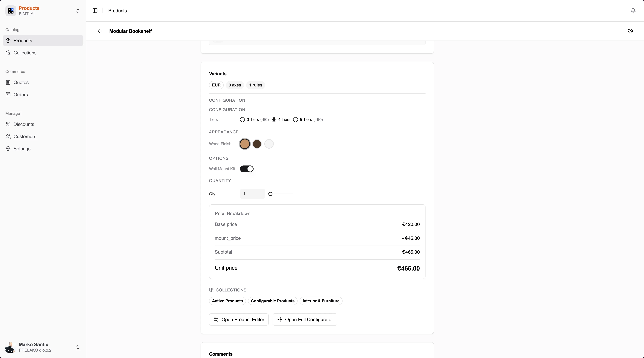Open the Marko Santic account menu

[78, 347]
